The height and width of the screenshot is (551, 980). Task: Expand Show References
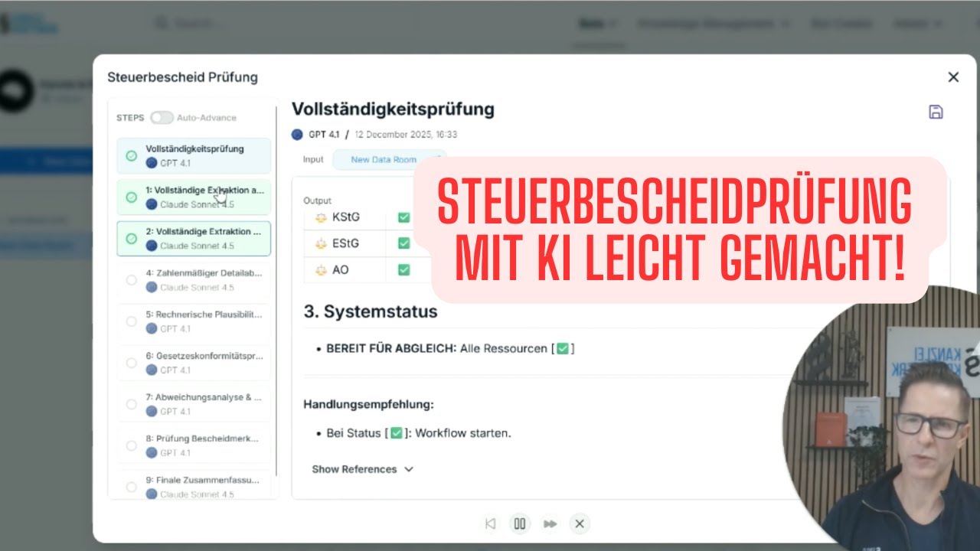coord(363,469)
